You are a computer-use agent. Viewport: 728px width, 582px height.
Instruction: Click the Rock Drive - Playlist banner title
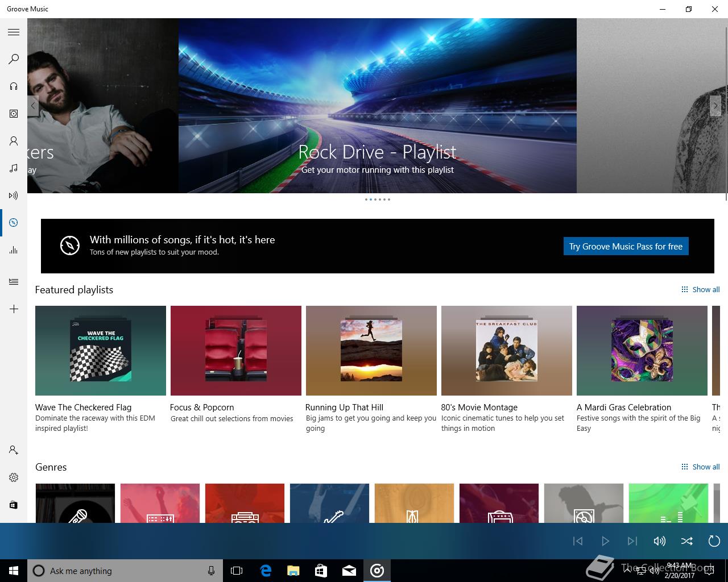tap(377, 152)
